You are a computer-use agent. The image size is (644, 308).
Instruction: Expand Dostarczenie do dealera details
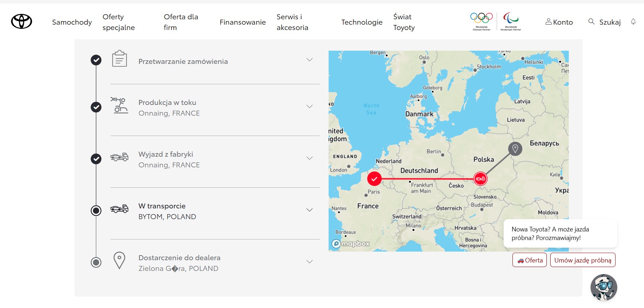(x=309, y=262)
